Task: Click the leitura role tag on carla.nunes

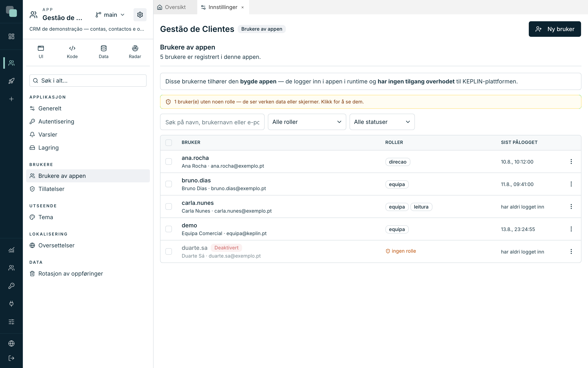Action: pos(421,207)
